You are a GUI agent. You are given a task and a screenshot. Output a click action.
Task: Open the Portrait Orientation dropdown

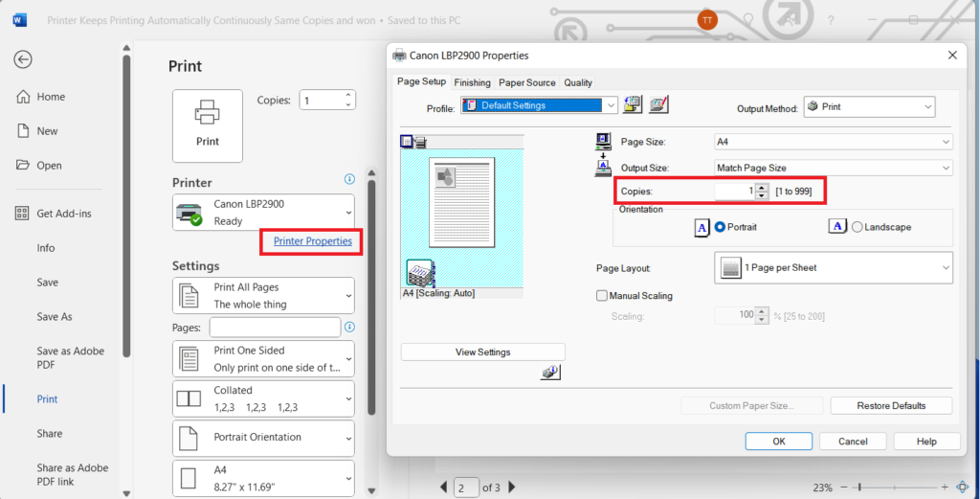(263, 438)
